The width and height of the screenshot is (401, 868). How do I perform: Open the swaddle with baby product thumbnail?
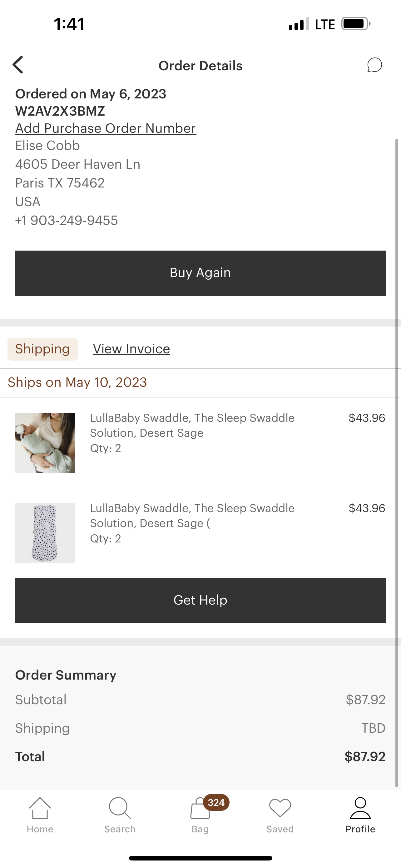(x=45, y=442)
